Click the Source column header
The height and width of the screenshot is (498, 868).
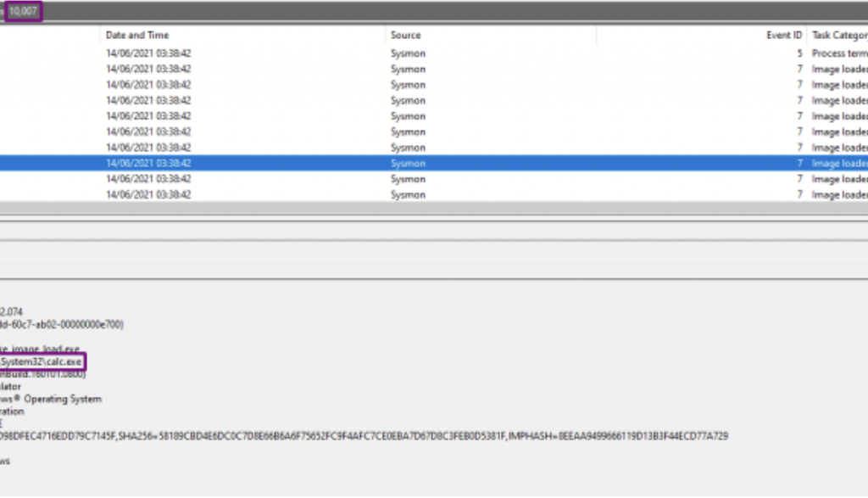click(x=405, y=36)
